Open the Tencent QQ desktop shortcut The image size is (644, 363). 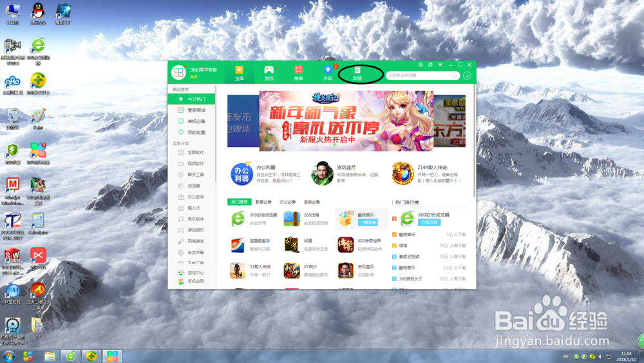(x=38, y=13)
